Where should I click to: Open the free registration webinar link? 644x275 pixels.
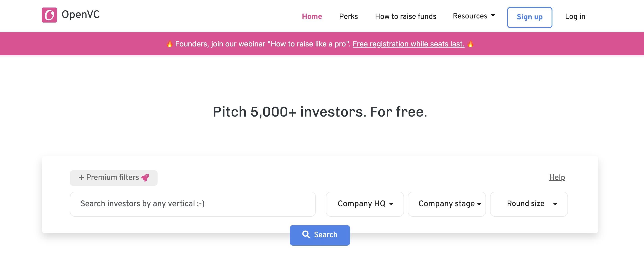(409, 44)
